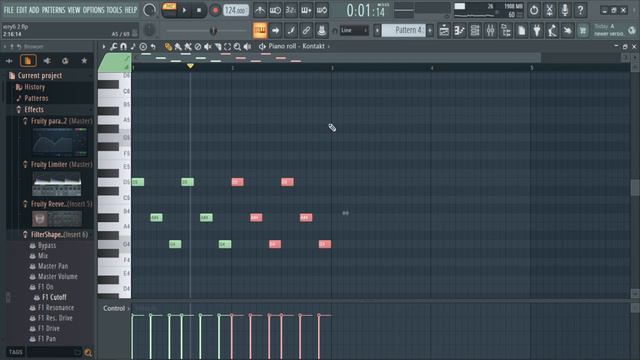Click the shopping cart content library icon

583,30
